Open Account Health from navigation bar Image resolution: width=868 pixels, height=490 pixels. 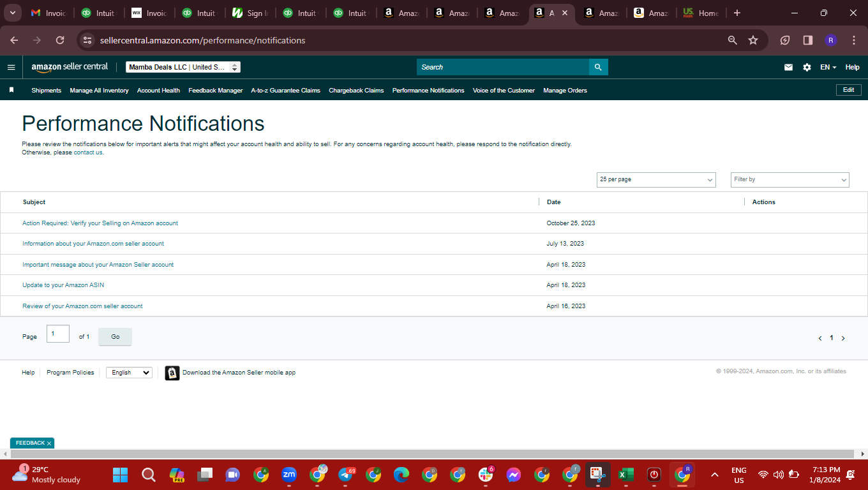(158, 91)
